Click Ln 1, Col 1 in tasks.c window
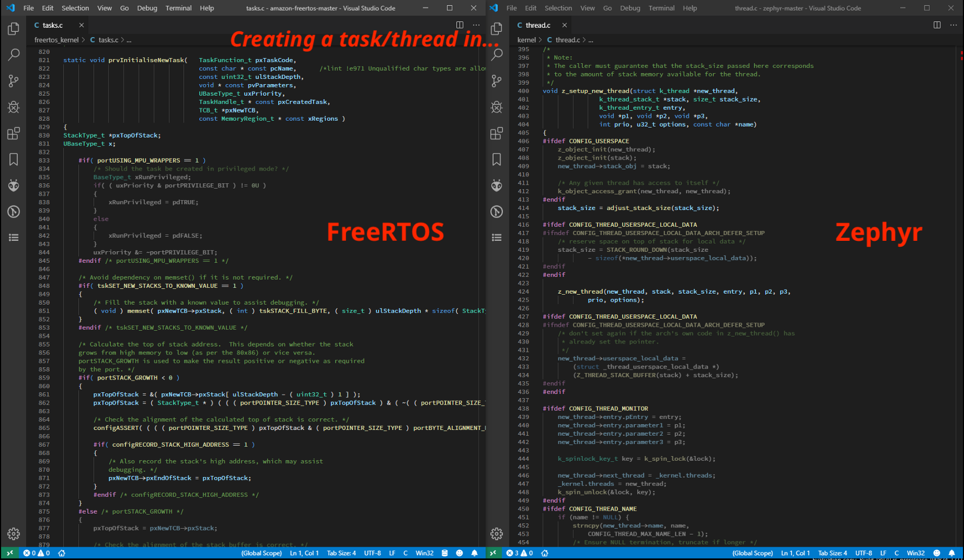This screenshot has height=560, width=964. (304, 553)
